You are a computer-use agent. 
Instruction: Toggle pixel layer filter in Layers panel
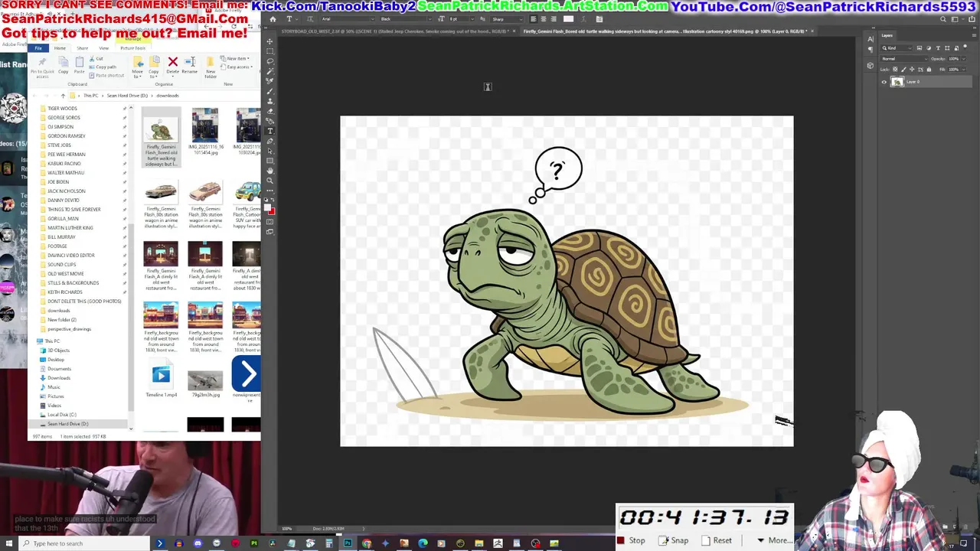click(920, 48)
